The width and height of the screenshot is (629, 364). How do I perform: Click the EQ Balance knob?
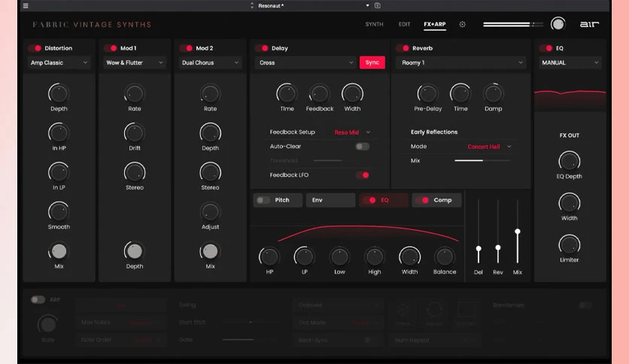[445, 256]
